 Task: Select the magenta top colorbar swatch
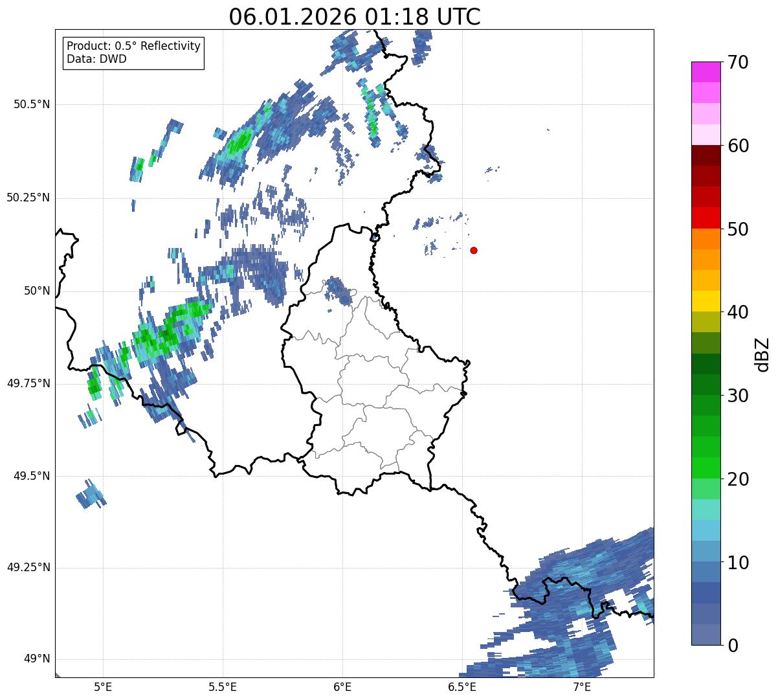click(706, 72)
